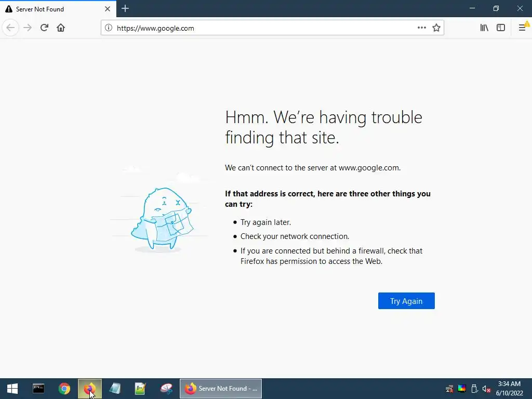Click the 'Check your network connection.' text

click(295, 236)
